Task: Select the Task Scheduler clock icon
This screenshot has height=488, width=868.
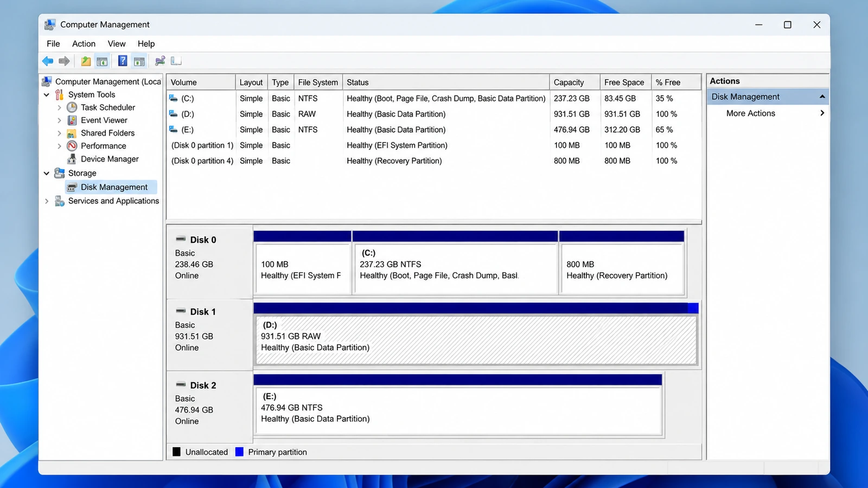Action: [72, 107]
